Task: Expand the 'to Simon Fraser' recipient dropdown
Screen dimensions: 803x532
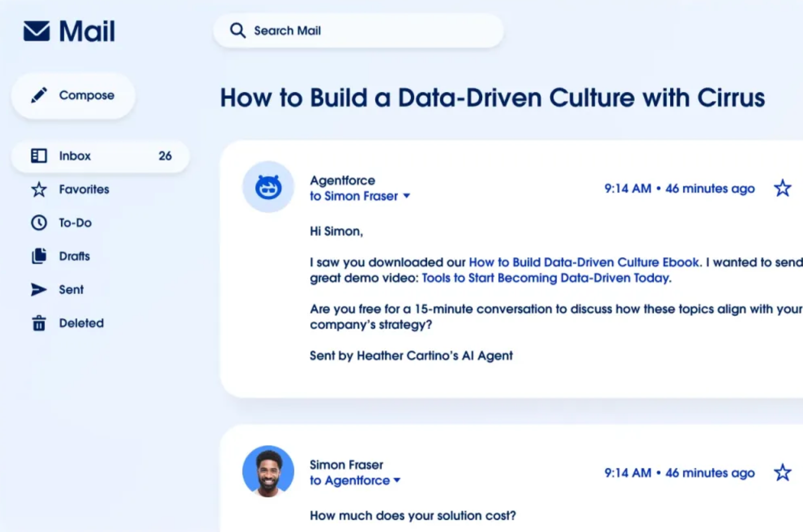Action: coord(407,196)
